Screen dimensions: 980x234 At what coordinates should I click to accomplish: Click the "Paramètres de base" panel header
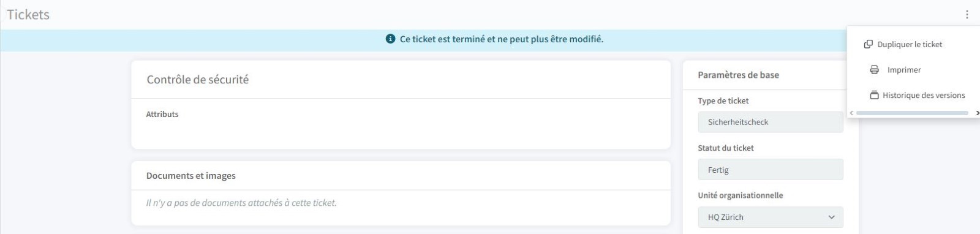tap(739, 75)
